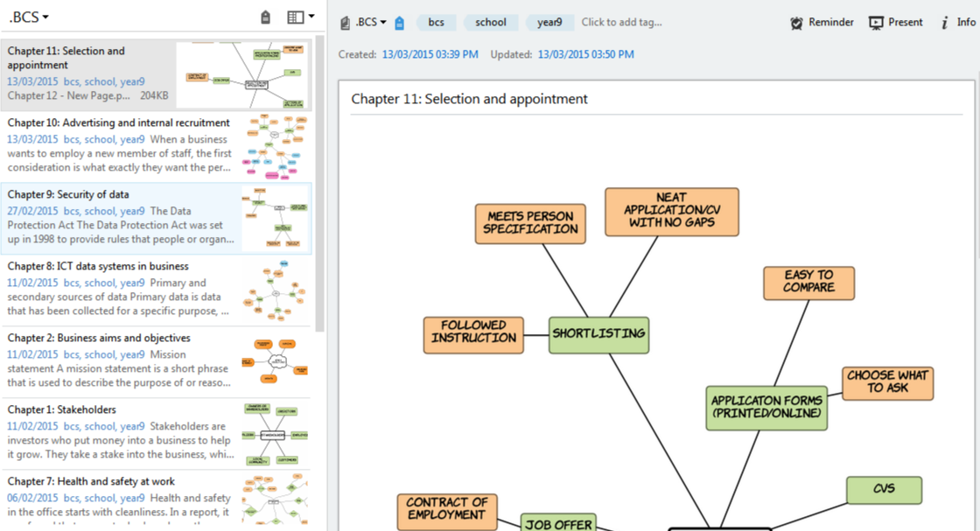This screenshot has height=531, width=980.
Task: Click the APPLICATON FORMS (PRINTED/ONLINE) node
Action: (766, 408)
